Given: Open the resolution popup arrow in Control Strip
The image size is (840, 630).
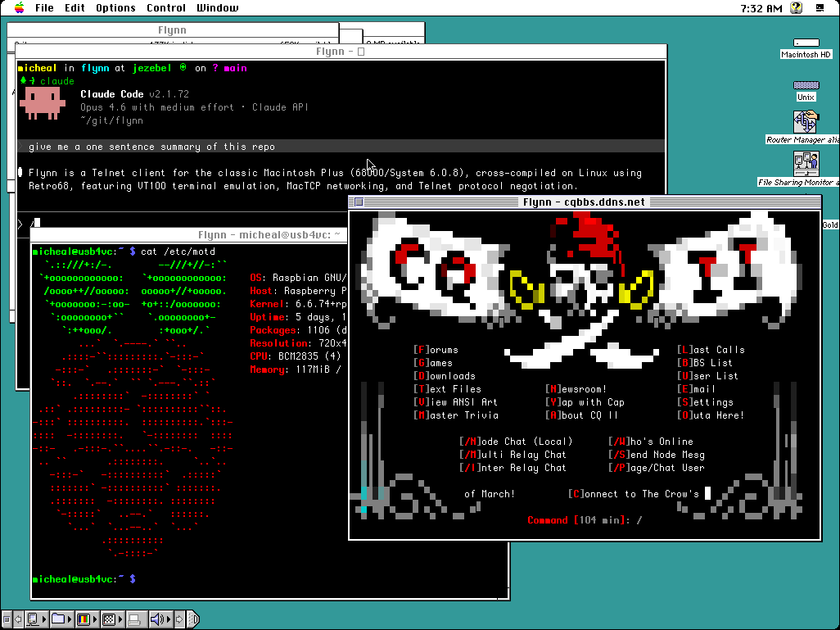Looking at the screenshot, I should 120,619.
